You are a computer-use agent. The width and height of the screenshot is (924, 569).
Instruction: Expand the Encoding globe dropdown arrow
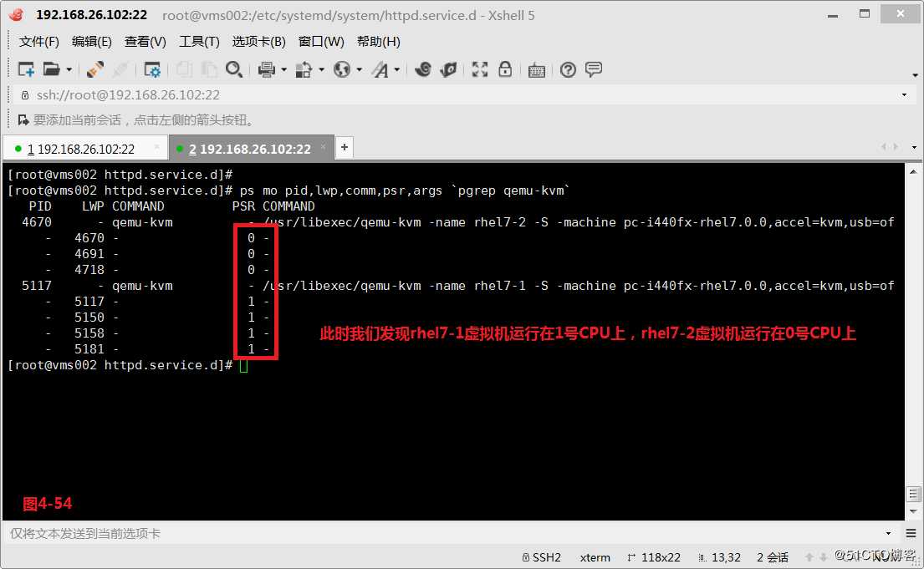(x=360, y=70)
